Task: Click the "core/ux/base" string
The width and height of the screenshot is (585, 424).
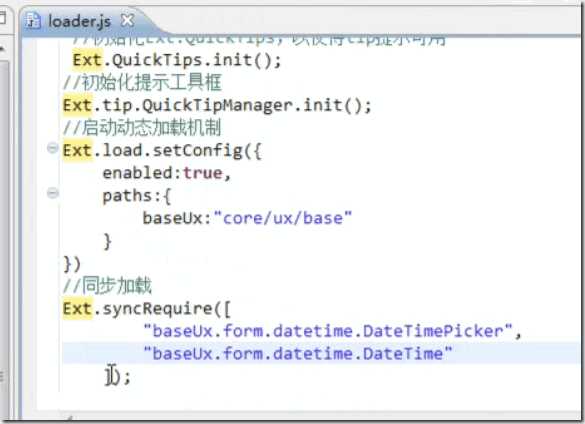Action: click(283, 218)
